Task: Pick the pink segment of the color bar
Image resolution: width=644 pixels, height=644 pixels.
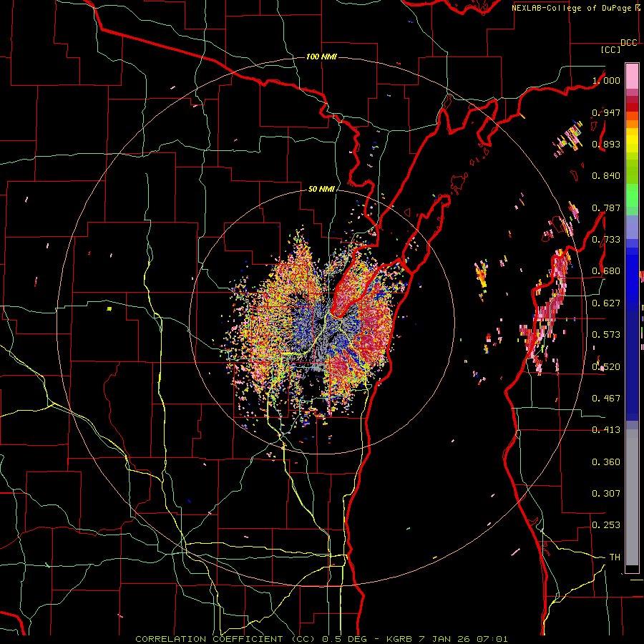Action: (632, 77)
